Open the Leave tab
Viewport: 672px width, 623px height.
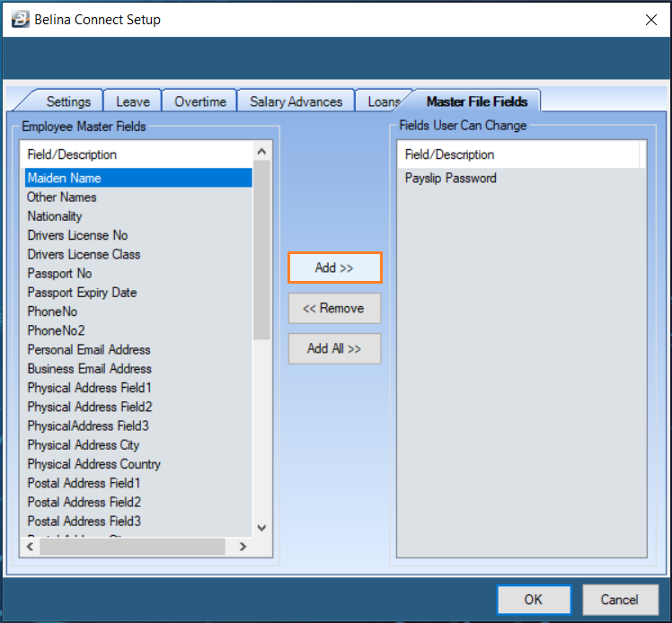tap(133, 101)
